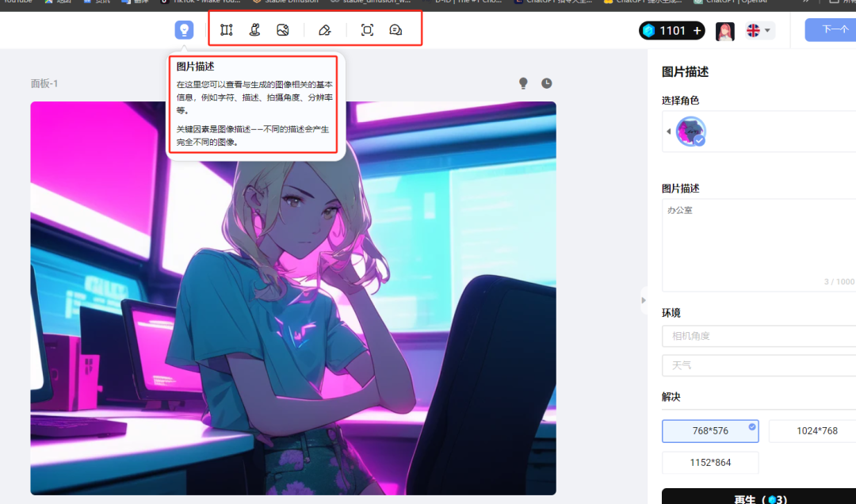Viewport: 856px width, 504px height.
Task: Select the 768*576 resolution option
Action: (710, 431)
